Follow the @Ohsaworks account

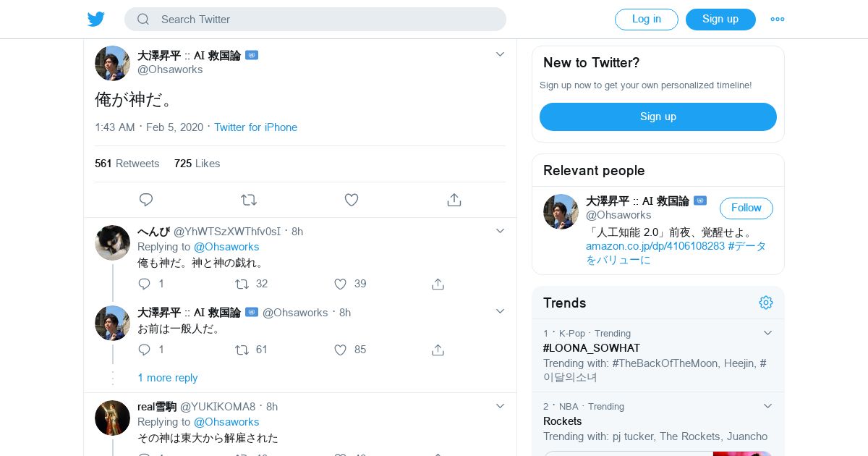pyautogui.click(x=746, y=208)
